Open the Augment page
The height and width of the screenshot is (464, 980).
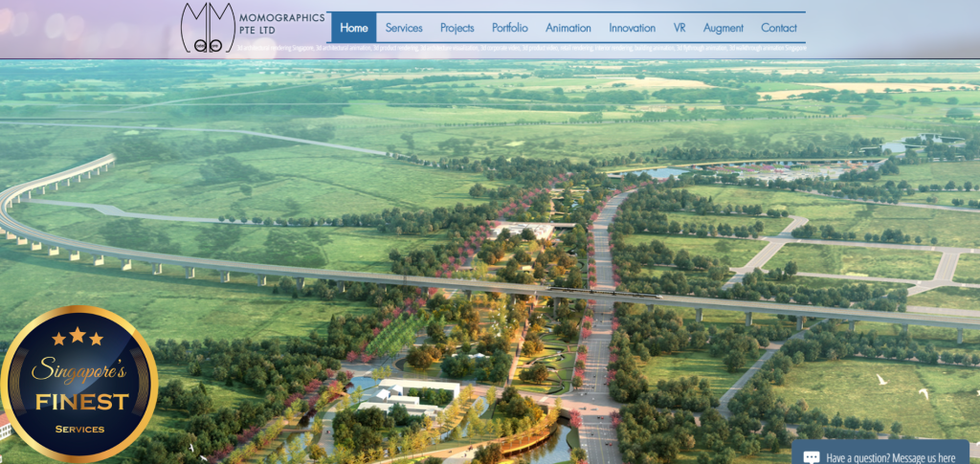(x=723, y=28)
